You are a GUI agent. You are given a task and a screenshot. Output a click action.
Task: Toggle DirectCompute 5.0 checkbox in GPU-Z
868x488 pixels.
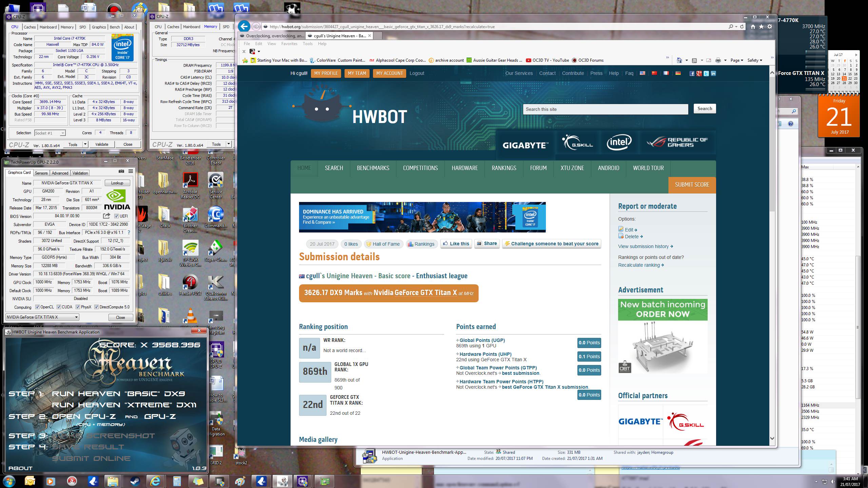(x=96, y=307)
